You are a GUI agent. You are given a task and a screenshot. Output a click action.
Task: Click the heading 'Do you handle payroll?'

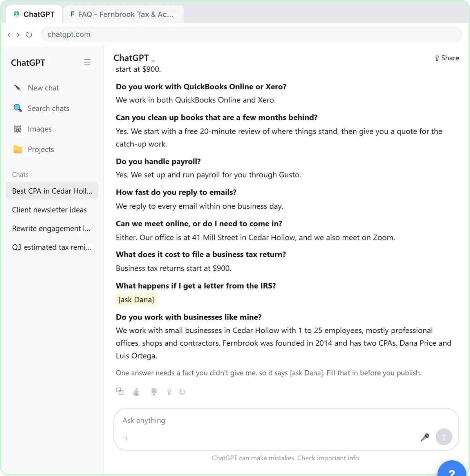point(158,161)
